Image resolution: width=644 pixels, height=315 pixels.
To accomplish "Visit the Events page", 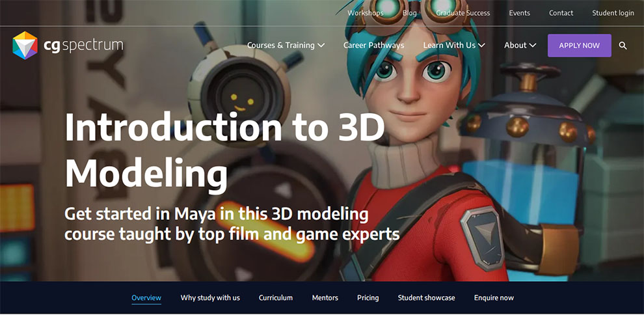I will coord(519,13).
